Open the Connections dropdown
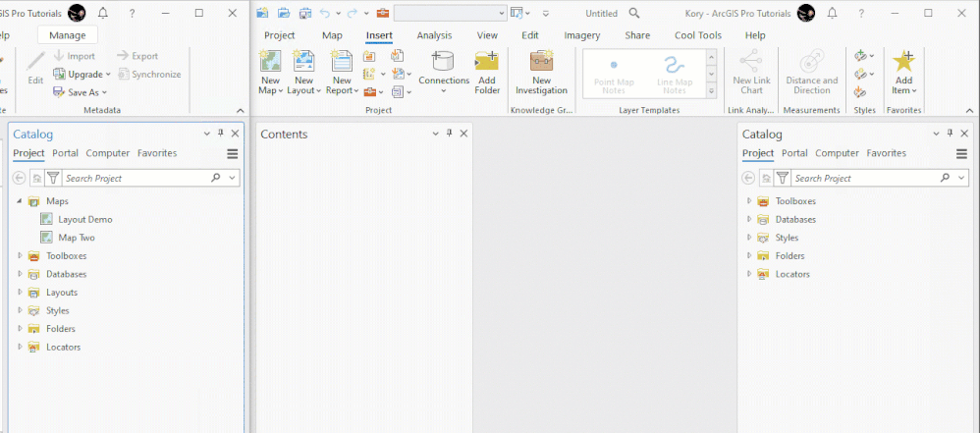Image resolution: width=980 pixels, height=433 pixels. (444, 73)
